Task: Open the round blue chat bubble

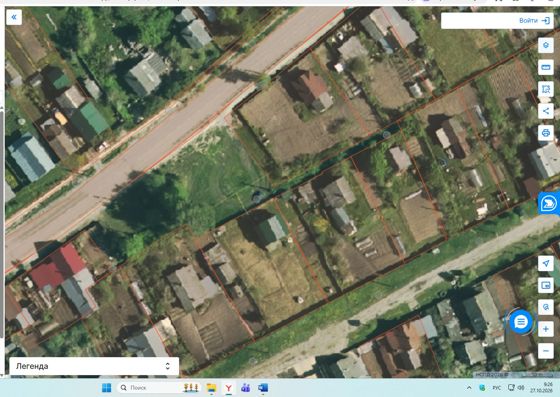Action: click(x=521, y=322)
